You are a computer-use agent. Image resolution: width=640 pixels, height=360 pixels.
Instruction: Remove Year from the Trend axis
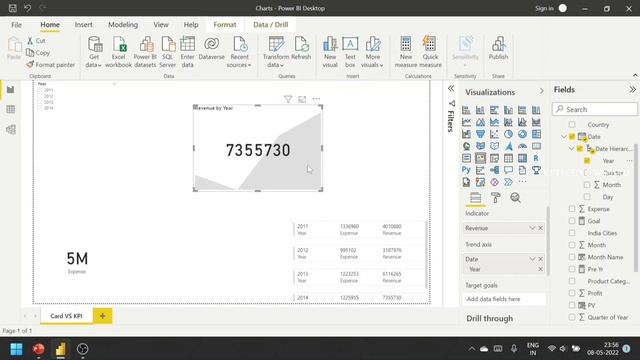[540, 269]
